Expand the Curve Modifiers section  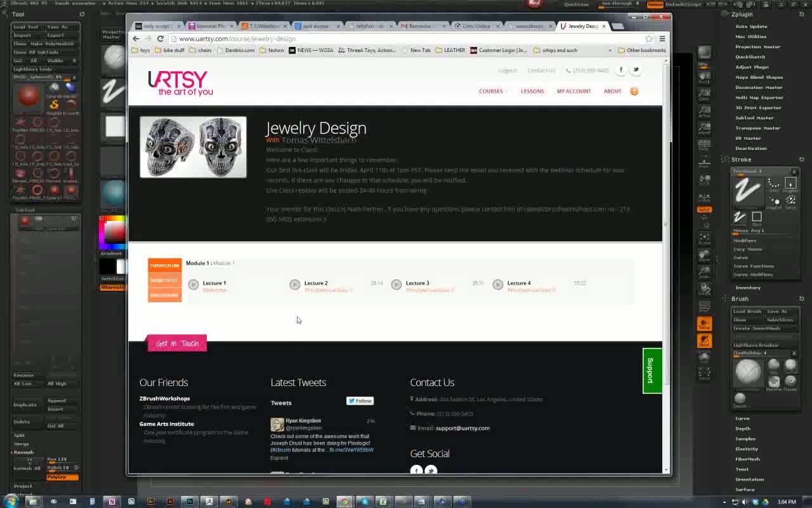pos(753,274)
